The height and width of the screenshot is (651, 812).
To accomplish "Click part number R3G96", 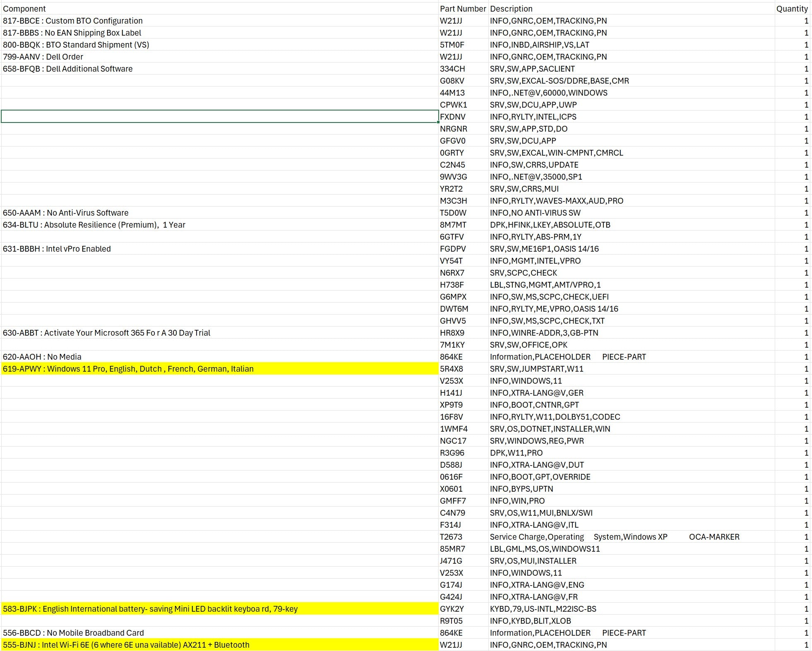I will 463,453.
